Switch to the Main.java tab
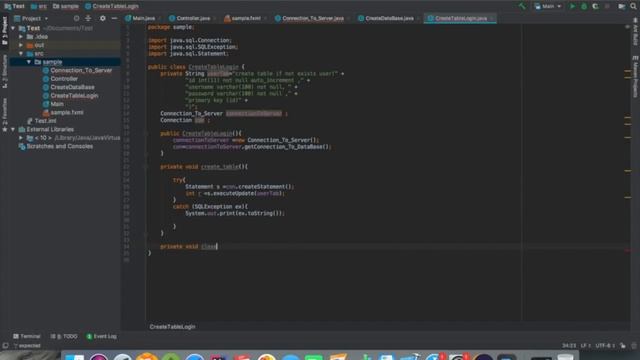 point(143,18)
